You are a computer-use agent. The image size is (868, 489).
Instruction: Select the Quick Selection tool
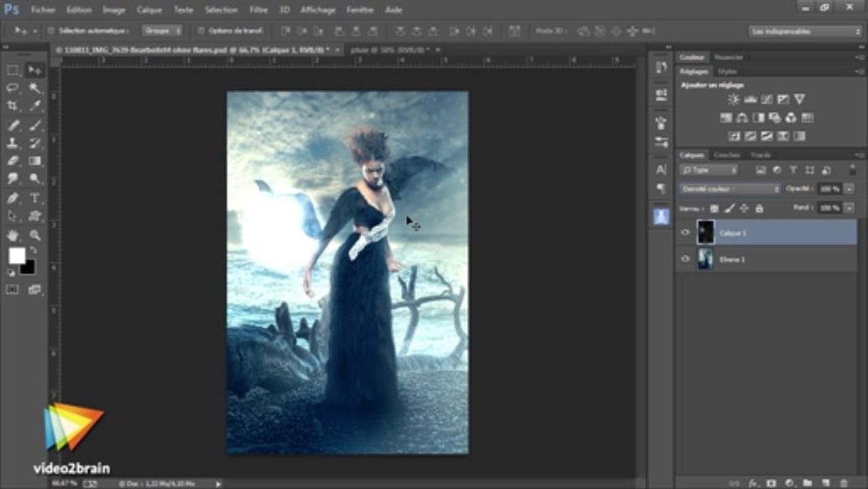click(x=35, y=88)
